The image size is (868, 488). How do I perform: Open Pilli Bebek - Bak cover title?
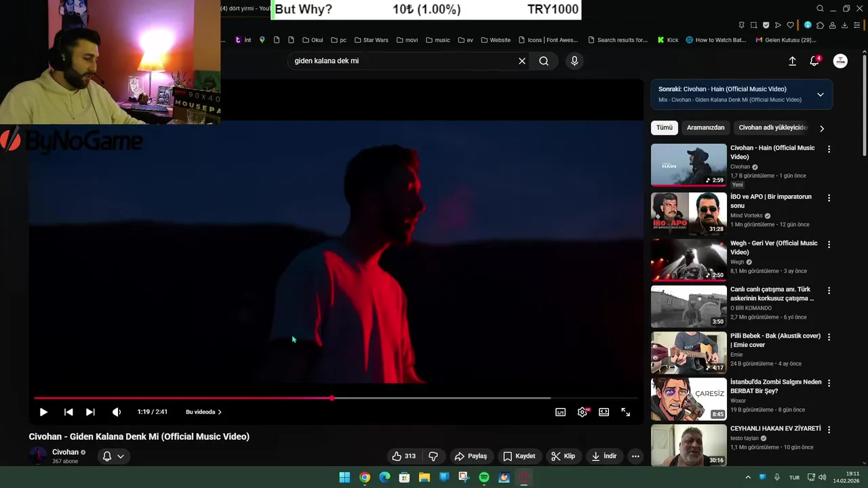pos(775,340)
